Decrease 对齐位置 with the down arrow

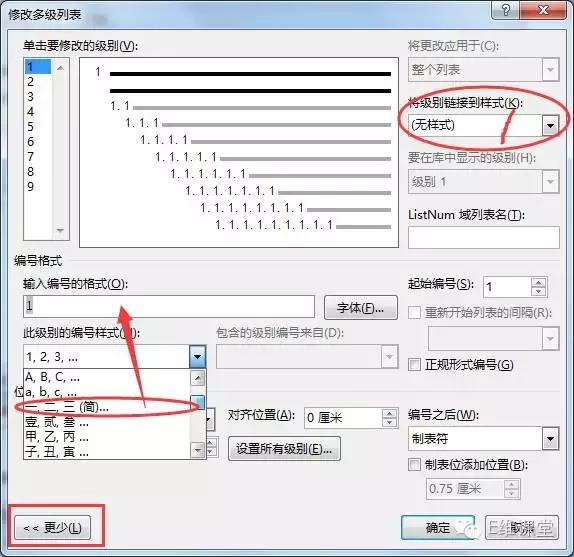[x=390, y=422]
